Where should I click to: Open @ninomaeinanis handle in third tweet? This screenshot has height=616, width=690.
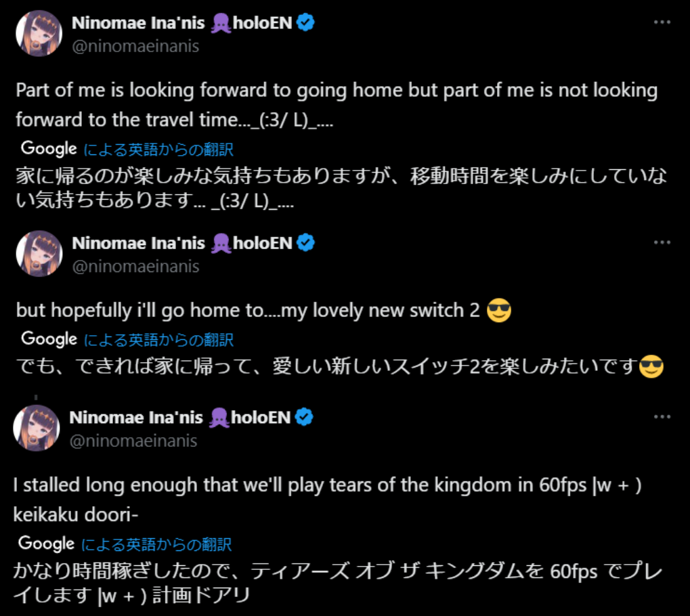pos(133,441)
